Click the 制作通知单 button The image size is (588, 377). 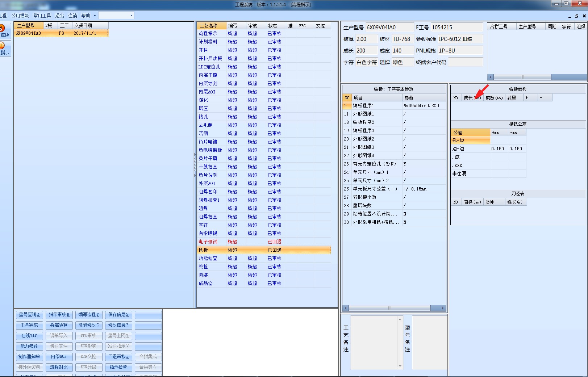29,357
